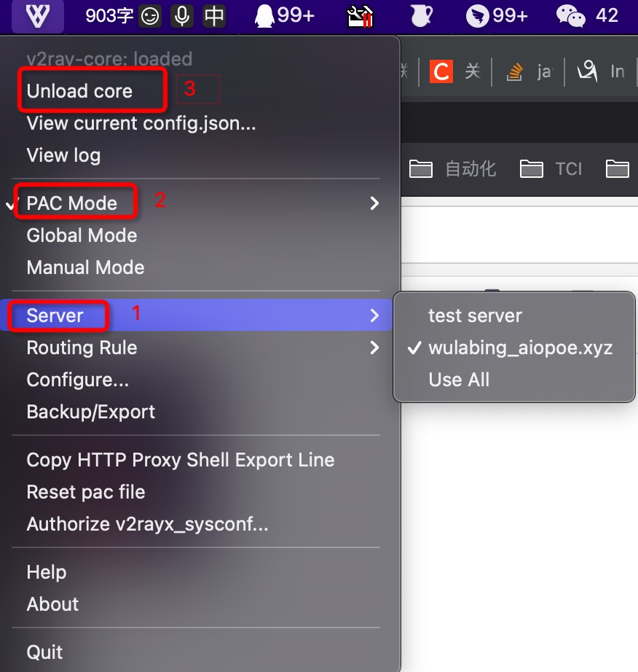Select the wulabing_aiopoe.xyz server

514,348
